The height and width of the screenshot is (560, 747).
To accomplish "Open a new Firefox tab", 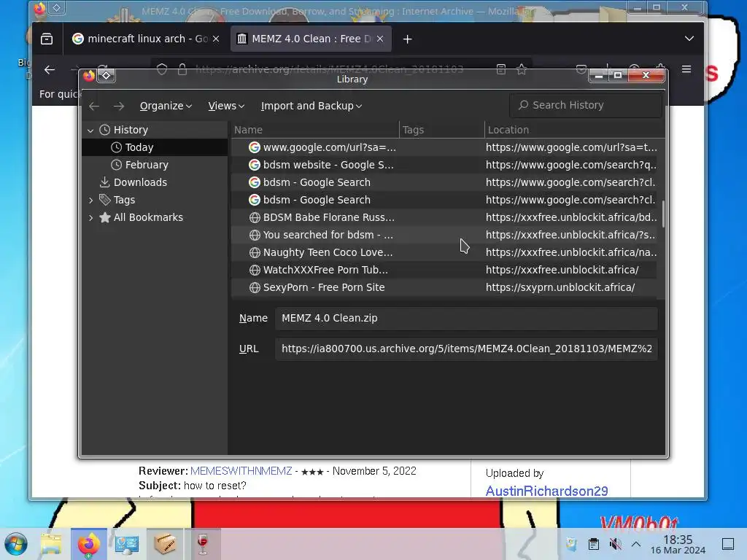I will [407, 39].
